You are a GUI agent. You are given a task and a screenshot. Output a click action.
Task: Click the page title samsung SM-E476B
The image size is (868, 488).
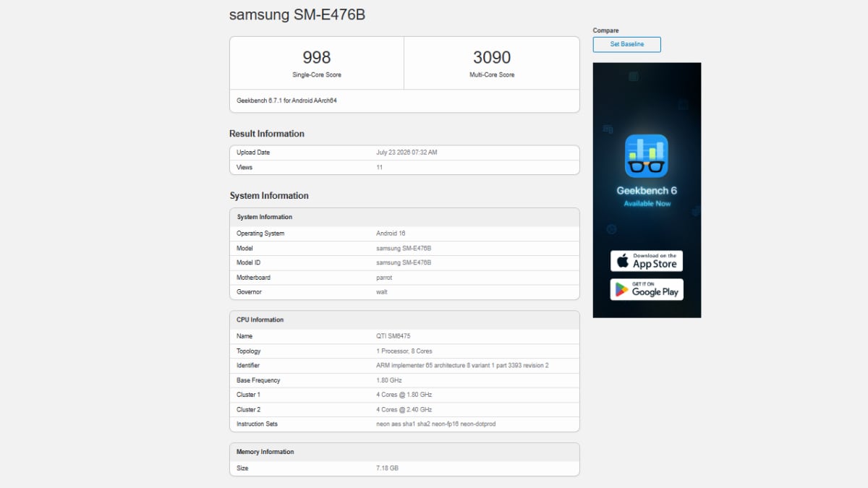[x=297, y=14]
